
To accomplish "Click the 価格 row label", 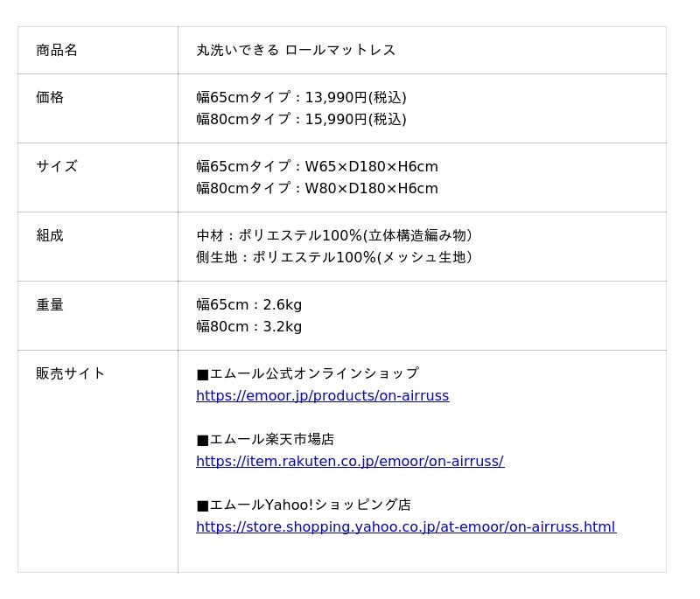I will (x=50, y=98).
